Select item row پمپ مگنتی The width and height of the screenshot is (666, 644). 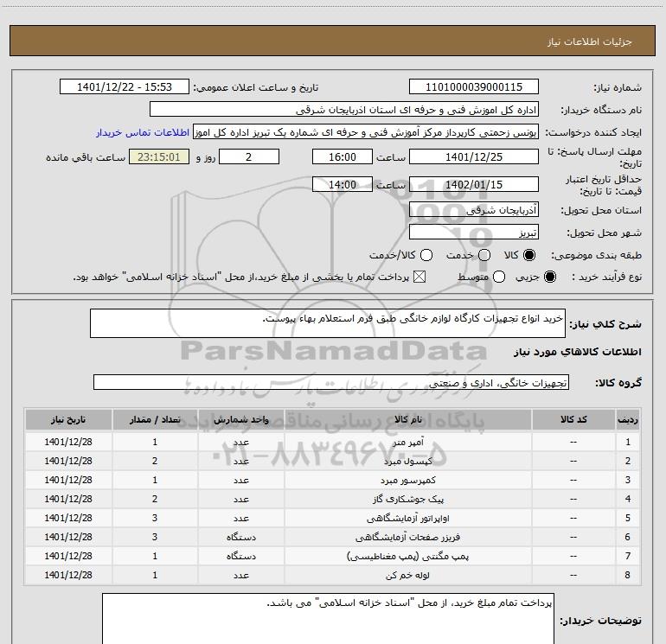[333, 556]
